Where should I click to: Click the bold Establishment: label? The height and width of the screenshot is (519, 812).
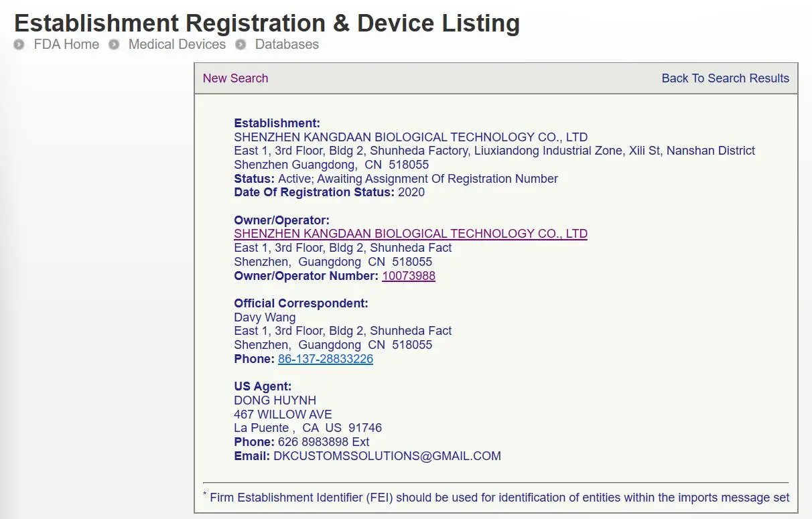pyautogui.click(x=277, y=123)
